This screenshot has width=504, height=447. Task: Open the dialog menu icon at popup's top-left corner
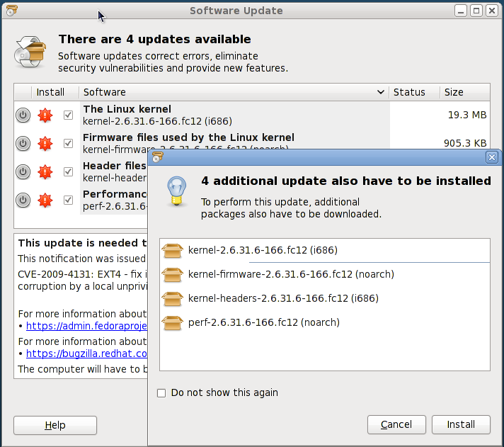click(157, 157)
